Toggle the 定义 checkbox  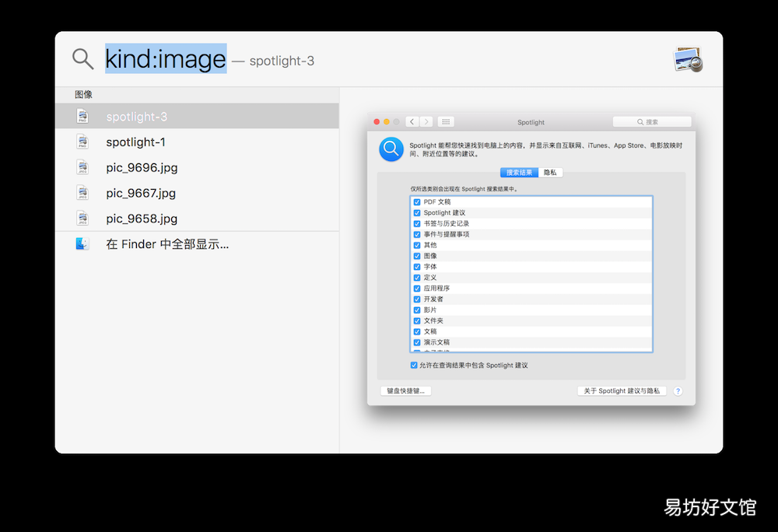(417, 278)
